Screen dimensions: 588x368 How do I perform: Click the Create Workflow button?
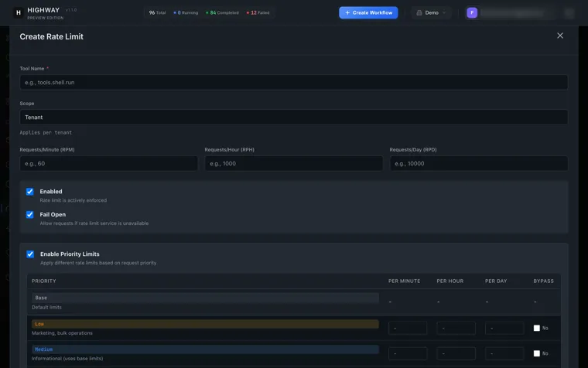[x=368, y=12]
